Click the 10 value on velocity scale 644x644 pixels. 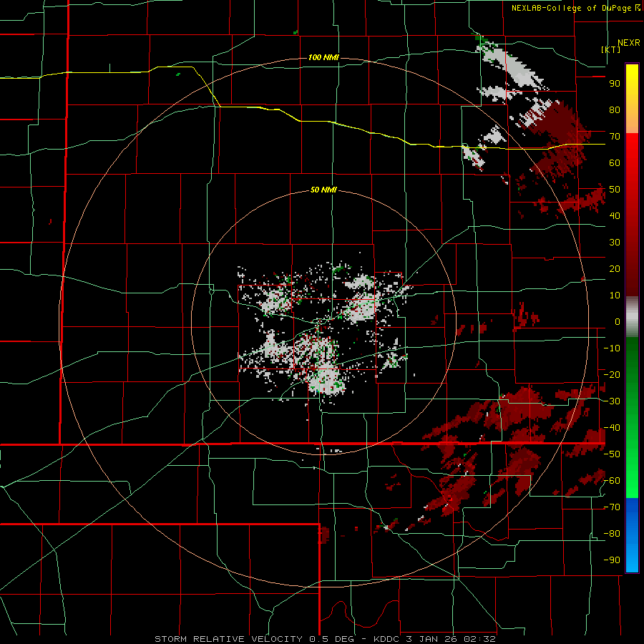pyautogui.click(x=615, y=296)
